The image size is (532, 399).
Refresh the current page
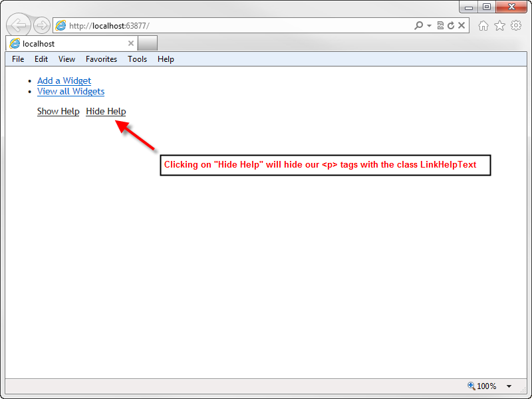click(451, 25)
